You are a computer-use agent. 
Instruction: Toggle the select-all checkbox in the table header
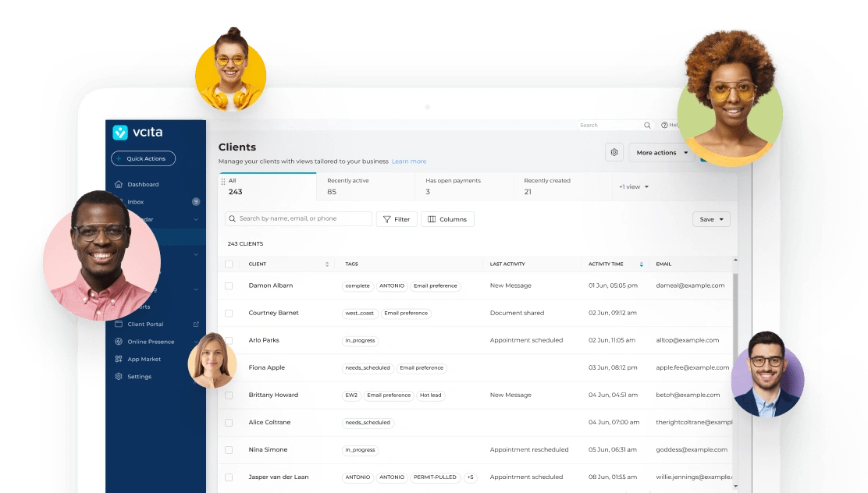[x=228, y=264]
